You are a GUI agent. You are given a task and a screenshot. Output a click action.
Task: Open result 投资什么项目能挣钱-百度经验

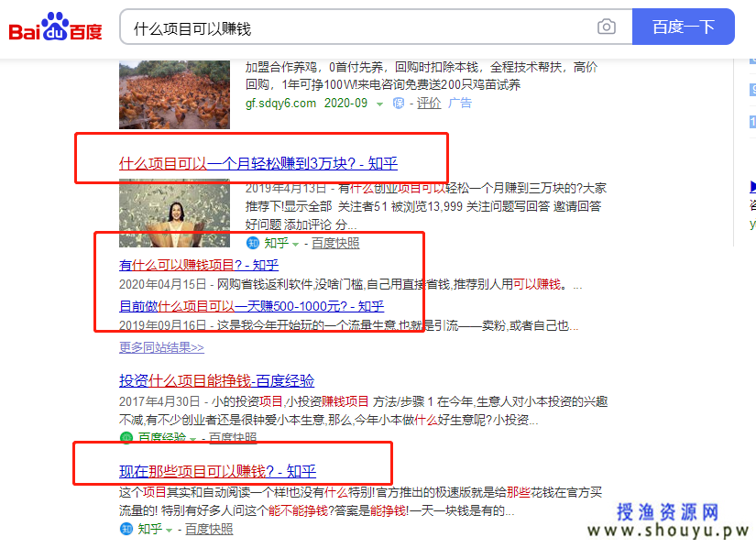tap(216, 380)
